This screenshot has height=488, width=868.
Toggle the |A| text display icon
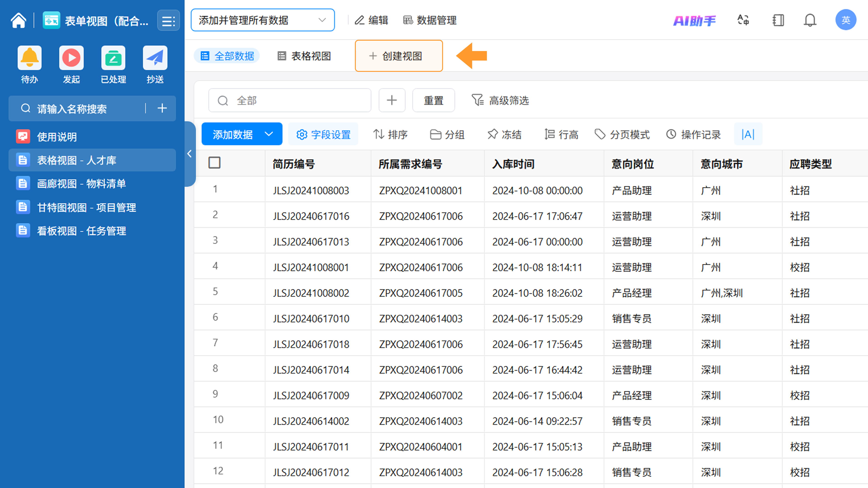pyautogui.click(x=748, y=134)
